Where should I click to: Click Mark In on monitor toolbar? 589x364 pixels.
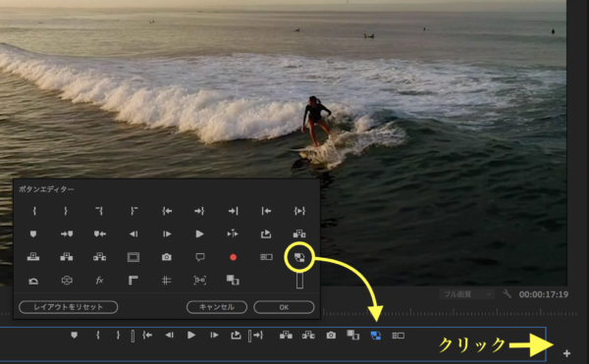(97, 335)
